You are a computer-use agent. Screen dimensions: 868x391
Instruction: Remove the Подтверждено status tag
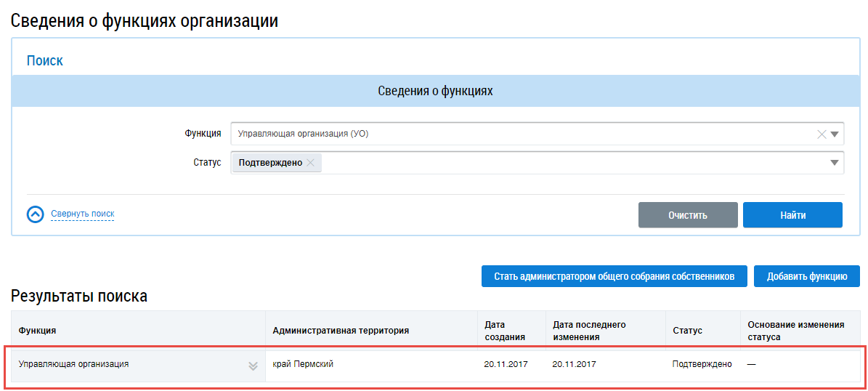point(310,163)
